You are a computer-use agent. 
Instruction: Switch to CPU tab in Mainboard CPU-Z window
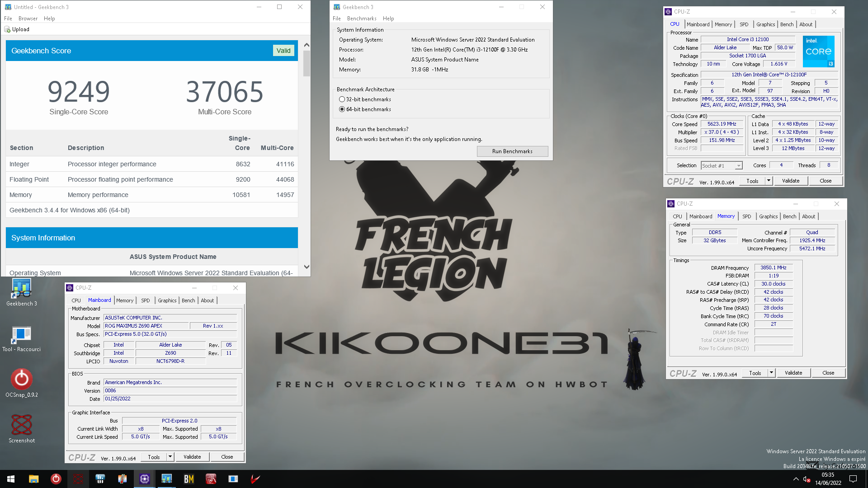point(76,300)
